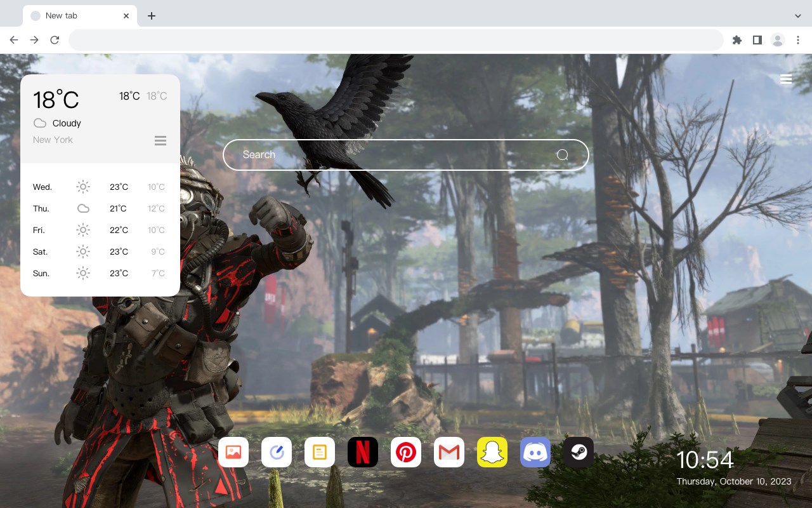Screen dimensions: 812x508
Task: Click Sunday's 7°C low temperature
Action: click(x=158, y=273)
